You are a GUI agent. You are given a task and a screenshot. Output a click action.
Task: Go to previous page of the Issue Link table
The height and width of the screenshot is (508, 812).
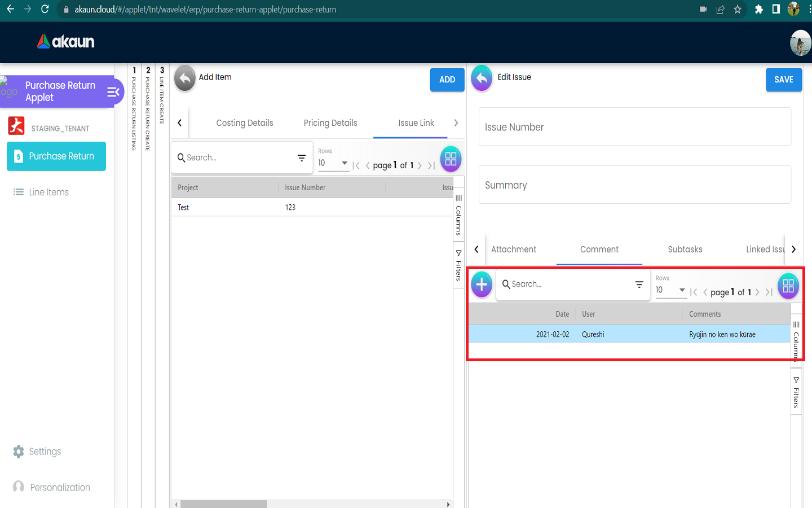point(368,165)
